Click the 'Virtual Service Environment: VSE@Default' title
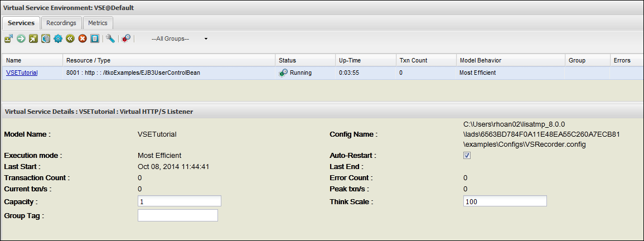644x241 pixels. coord(69,7)
